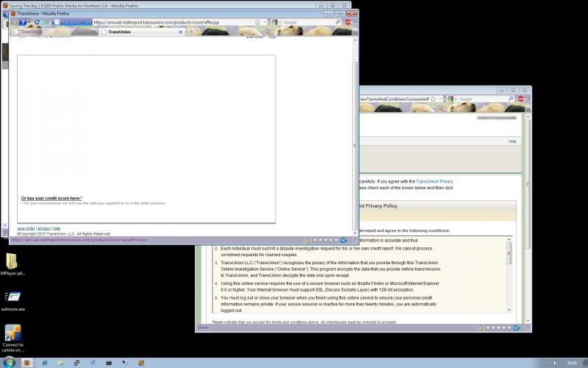Expand the search engine list in rear window
588x368 pixels.
point(451,99)
